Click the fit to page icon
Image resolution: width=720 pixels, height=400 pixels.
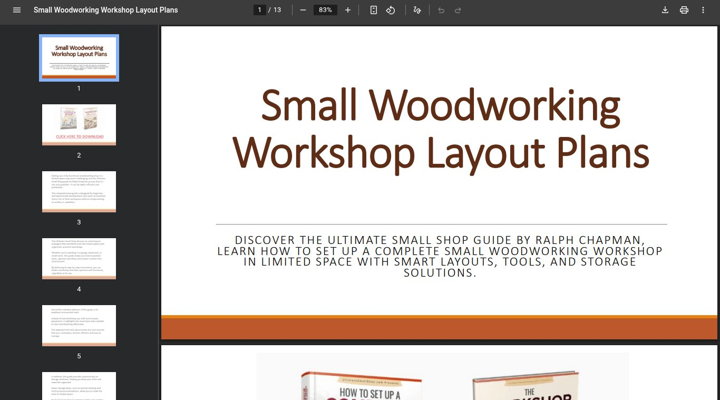tap(373, 10)
